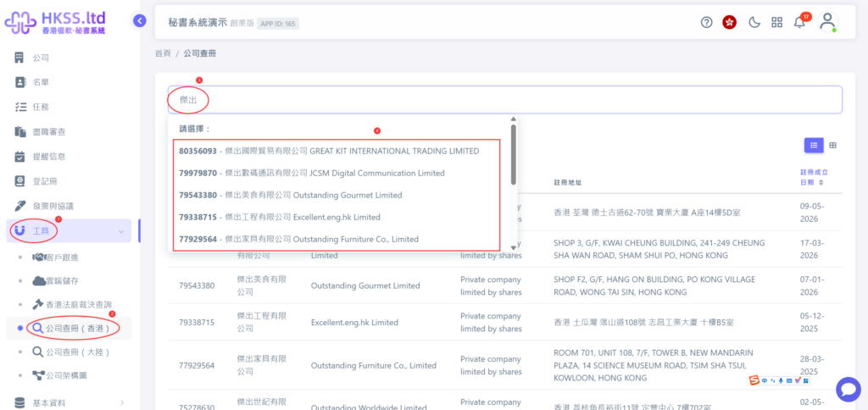The width and height of the screenshot is (868, 410).
Task: Click table cell 79338715
Action: (x=197, y=322)
